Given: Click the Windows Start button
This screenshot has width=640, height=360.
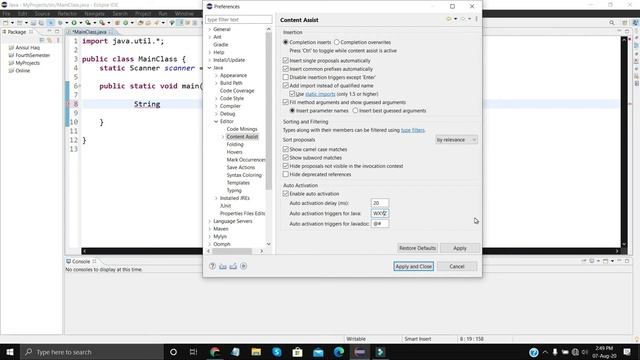Looking at the screenshot, I should [10, 352].
